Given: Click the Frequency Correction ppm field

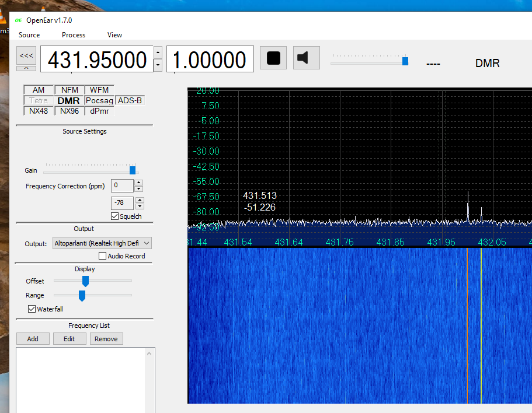Looking at the screenshot, I should click(x=122, y=185).
